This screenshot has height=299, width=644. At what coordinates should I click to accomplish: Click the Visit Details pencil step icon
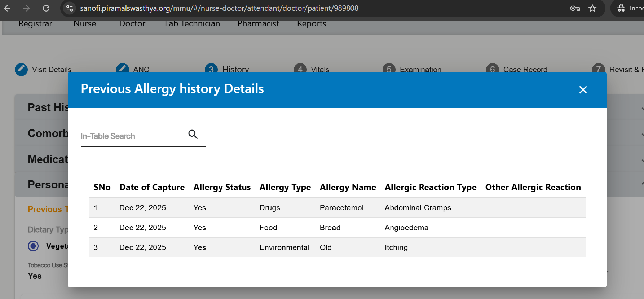click(x=21, y=69)
